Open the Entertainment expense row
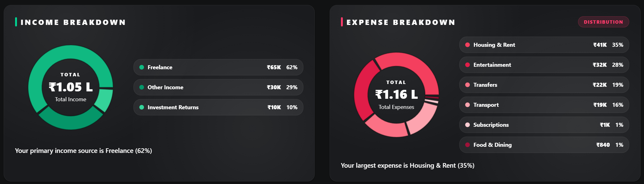This screenshot has height=184, width=644. (x=544, y=65)
